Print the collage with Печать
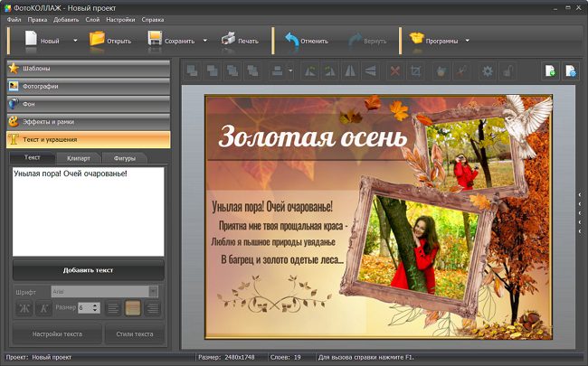This screenshot has width=588, height=366. (240, 41)
